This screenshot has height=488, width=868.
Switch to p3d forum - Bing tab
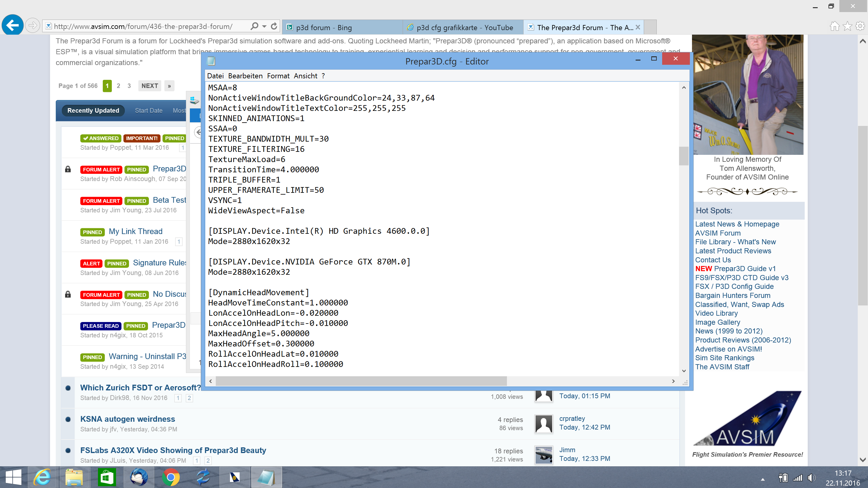pos(342,27)
